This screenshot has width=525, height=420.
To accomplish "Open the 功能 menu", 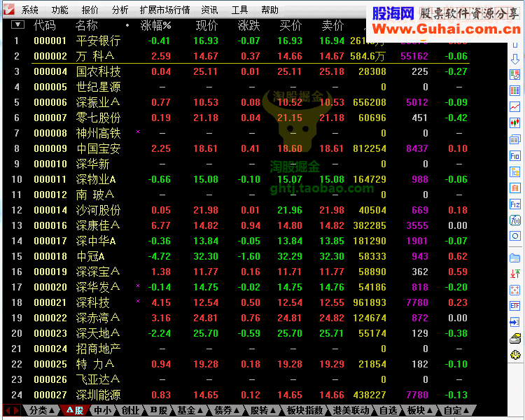I will [x=60, y=10].
